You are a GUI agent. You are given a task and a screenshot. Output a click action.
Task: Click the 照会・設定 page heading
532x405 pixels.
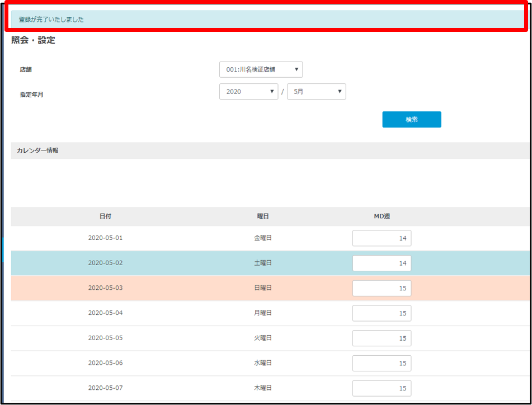pyautogui.click(x=33, y=40)
